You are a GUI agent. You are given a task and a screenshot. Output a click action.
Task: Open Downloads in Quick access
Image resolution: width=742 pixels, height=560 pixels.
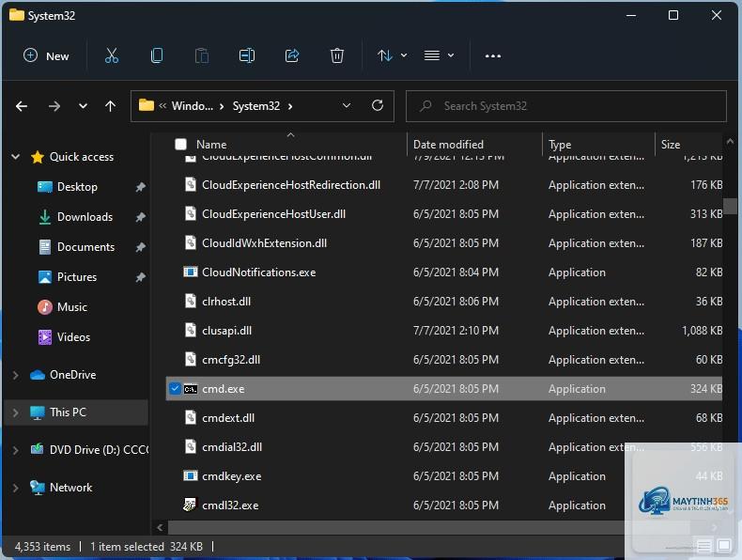pos(85,217)
